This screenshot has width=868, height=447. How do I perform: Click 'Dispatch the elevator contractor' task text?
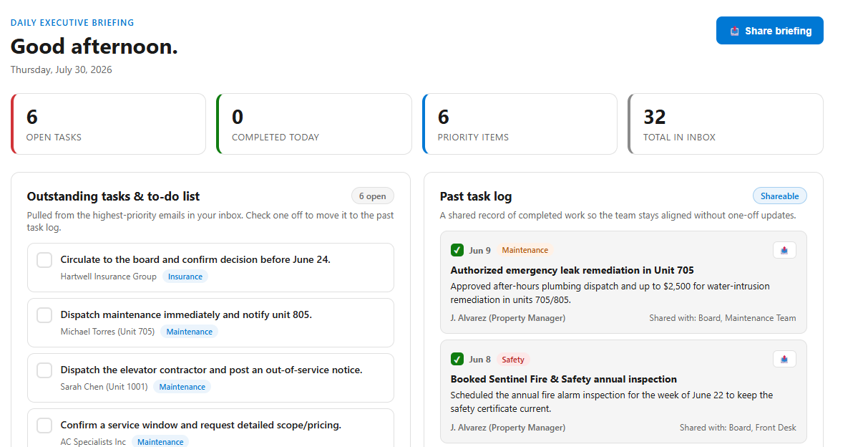[x=211, y=370]
